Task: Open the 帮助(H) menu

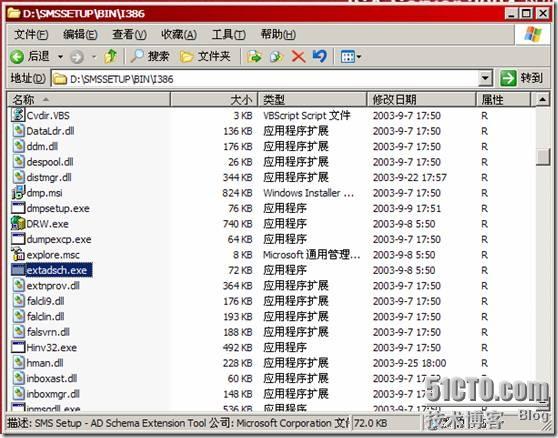Action: [278, 35]
